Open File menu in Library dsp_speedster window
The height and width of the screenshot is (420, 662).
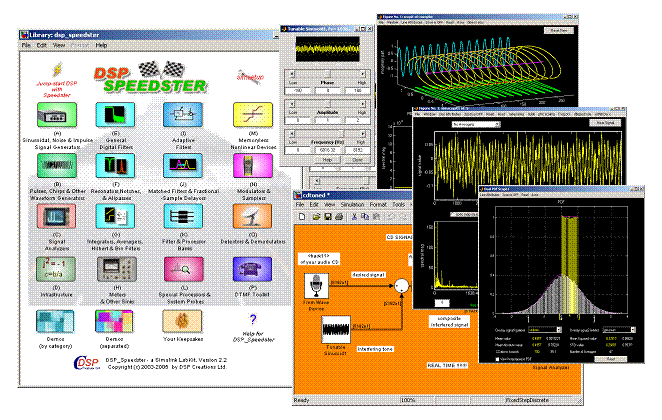click(x=26, y=45)
